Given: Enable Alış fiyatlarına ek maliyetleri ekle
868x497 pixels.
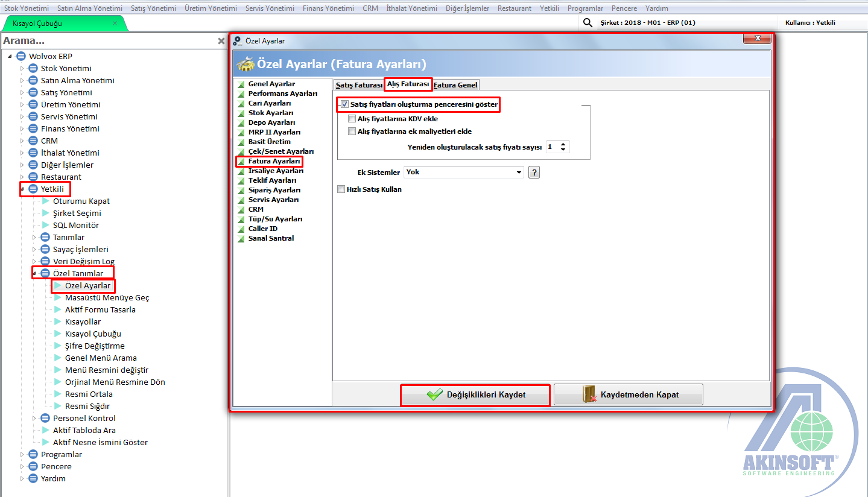Looking at the screenshot, I should click(x=352, y=131).
